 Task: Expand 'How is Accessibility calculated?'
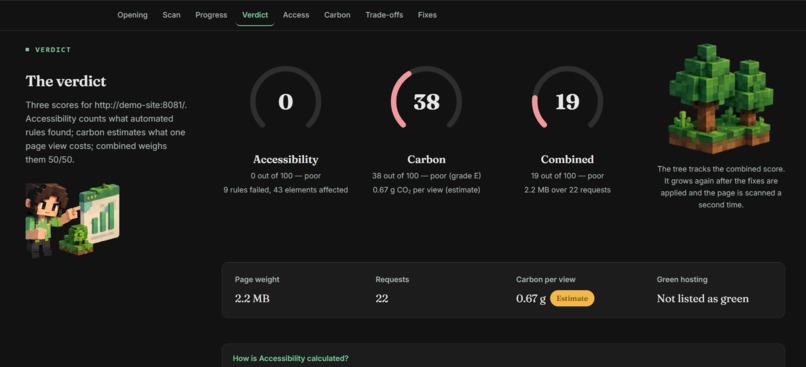click(290, 358)
